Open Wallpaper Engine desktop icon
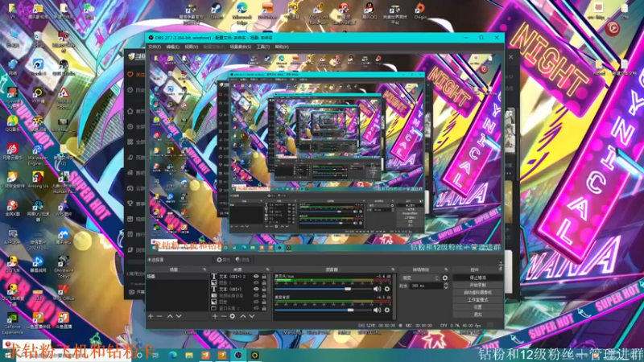 (38, 154)
